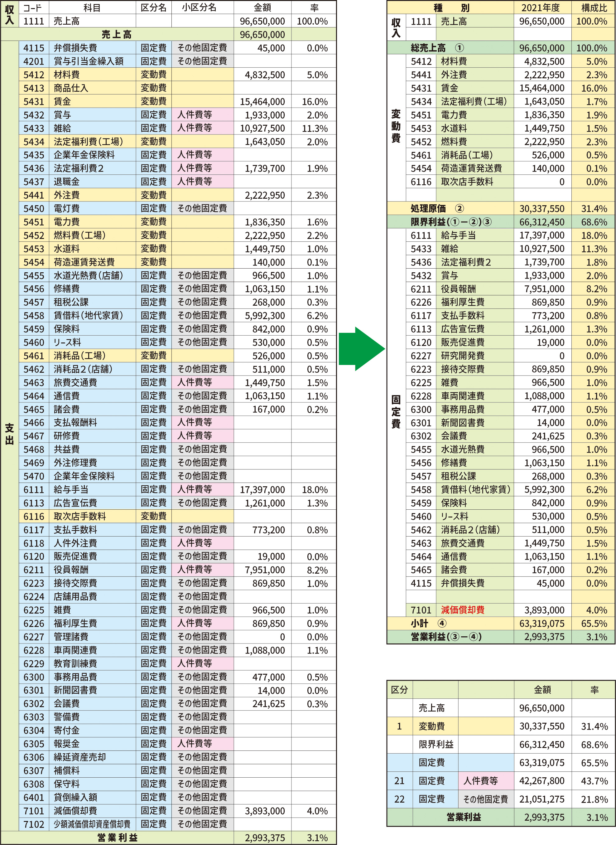Click the 小区分名 column header
The width and height of the screenshot is (616, 845).
pos(202,7)
